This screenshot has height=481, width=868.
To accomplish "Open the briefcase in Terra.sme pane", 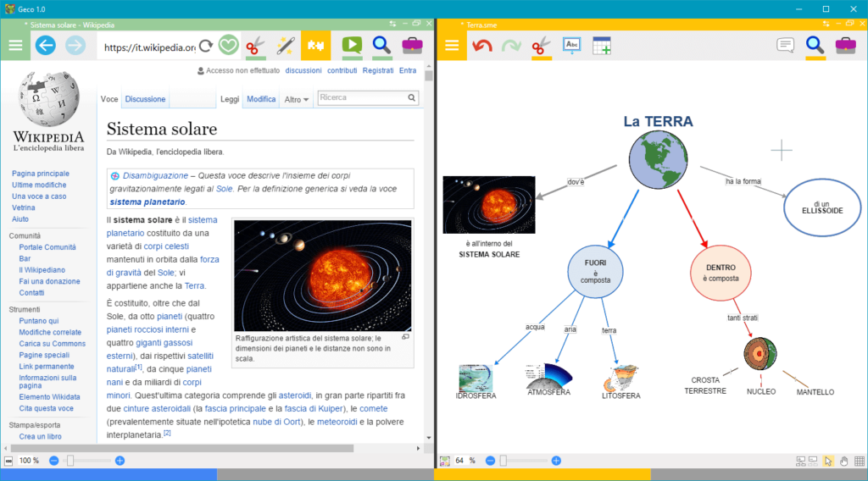I will click(x=845, y=46).
